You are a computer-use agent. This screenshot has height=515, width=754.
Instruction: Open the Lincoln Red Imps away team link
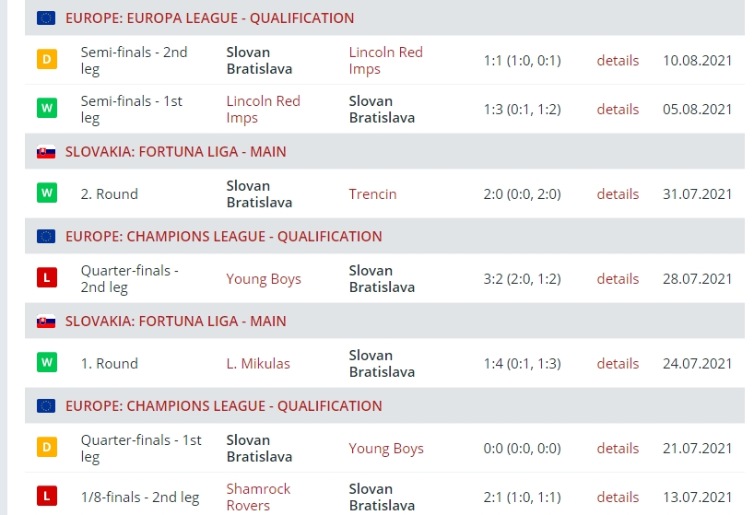click(385, 60)
